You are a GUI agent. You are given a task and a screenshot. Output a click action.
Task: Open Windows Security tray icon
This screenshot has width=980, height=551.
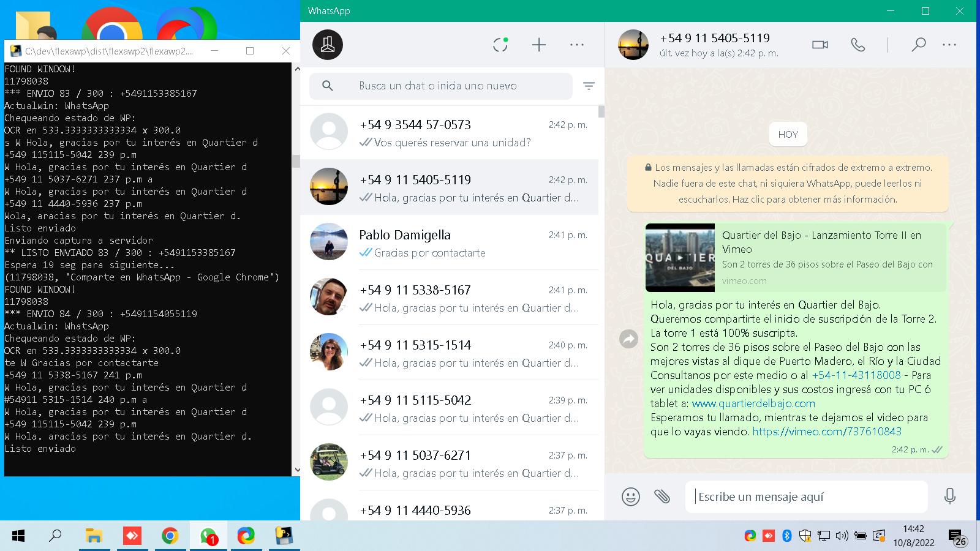tap(805, 536)
